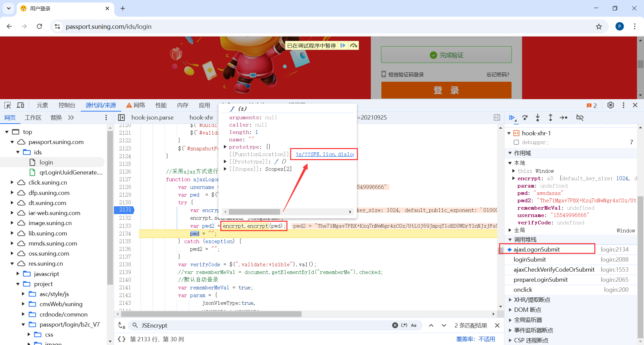The image size is (644, 345).
Task: Resume script execution in debugger toolbar
Action: 512,118
